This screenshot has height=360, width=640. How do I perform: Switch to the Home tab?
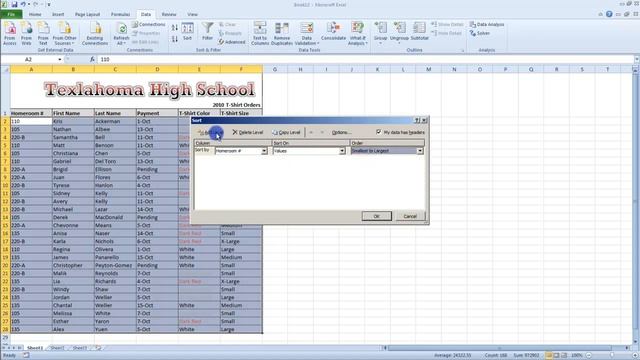pos(35,14)
